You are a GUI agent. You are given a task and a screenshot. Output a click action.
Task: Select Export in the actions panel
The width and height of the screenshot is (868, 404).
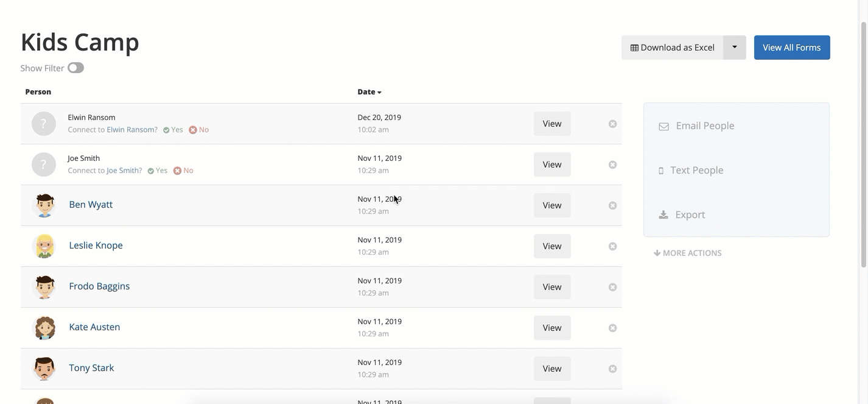point(690,214)
